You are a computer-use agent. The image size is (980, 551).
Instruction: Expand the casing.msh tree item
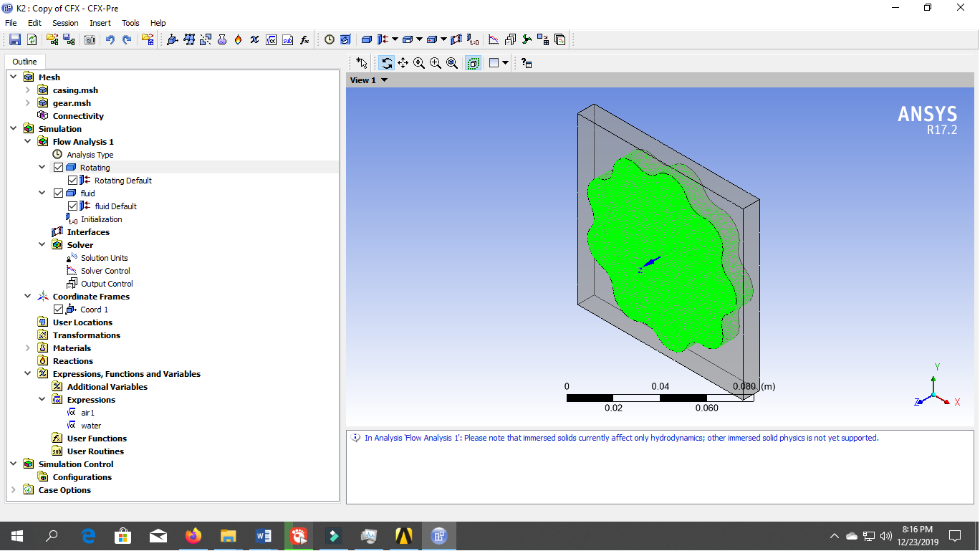(27, 90)
